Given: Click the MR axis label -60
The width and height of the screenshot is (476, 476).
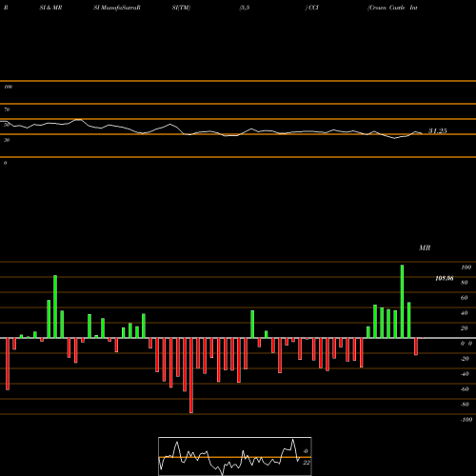Looking at the screenshot, I should click(x=465, y=389).
